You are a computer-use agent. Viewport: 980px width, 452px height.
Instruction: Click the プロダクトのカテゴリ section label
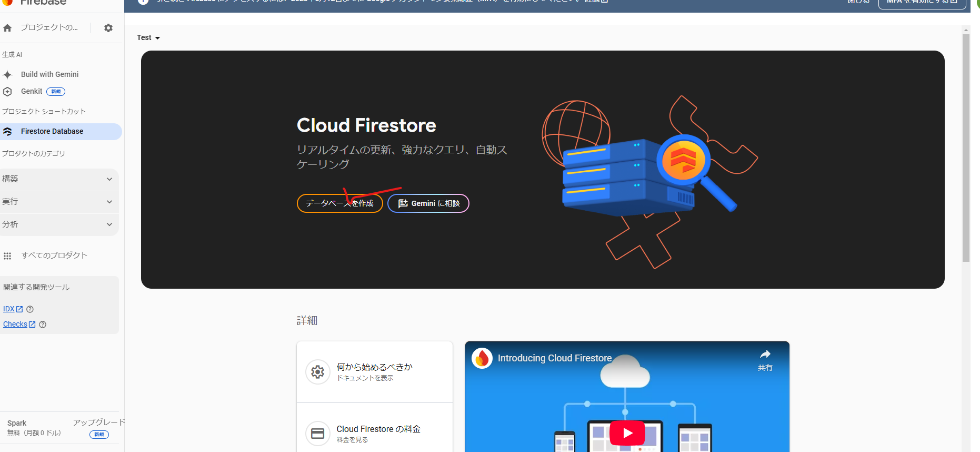[x=34, y=154]
